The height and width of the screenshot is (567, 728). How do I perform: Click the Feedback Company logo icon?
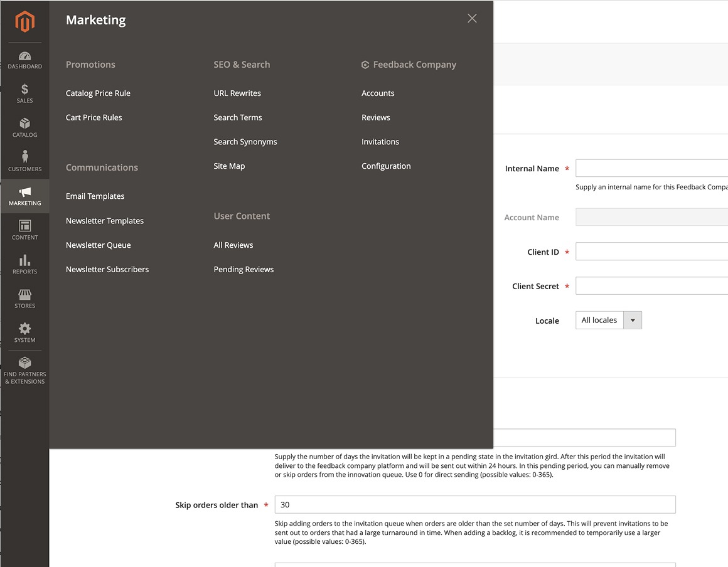click(365, 65)
